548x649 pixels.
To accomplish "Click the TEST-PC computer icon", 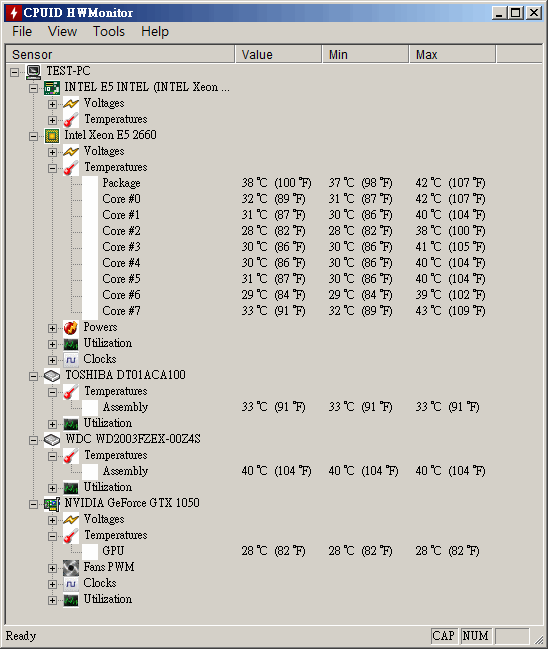I will 34,72.
